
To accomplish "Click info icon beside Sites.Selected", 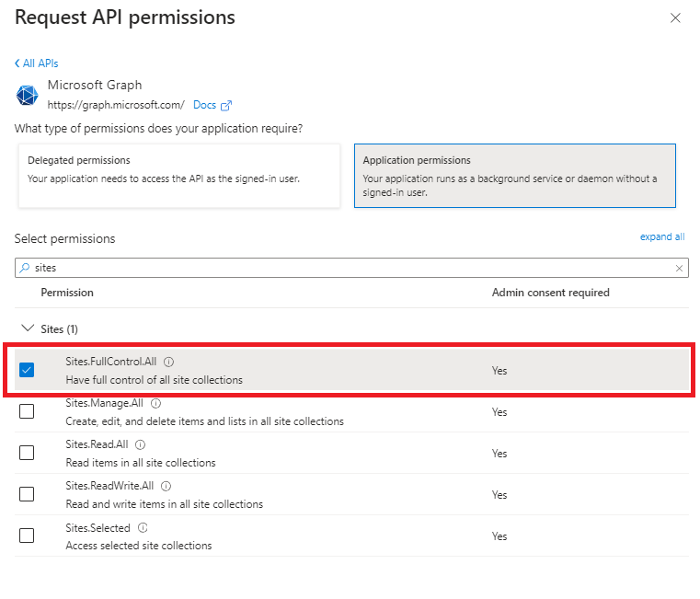I will [x=143, y=527].
